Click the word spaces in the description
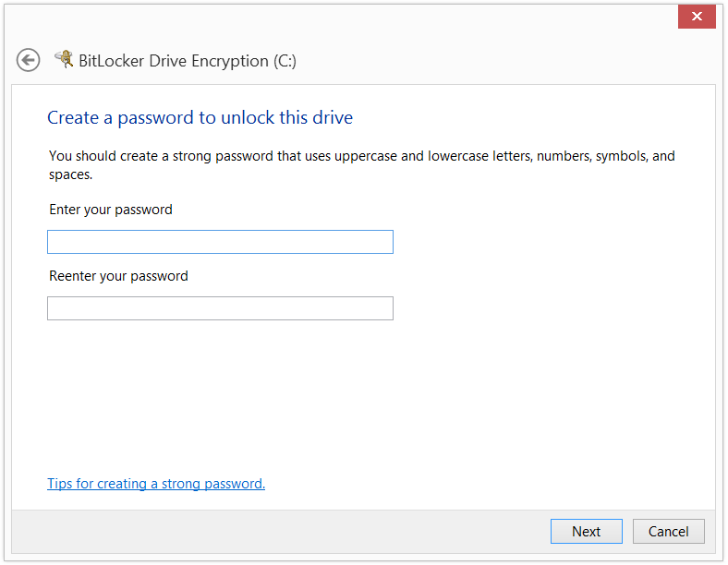728x565 pixels. click(x=70, y=175)
